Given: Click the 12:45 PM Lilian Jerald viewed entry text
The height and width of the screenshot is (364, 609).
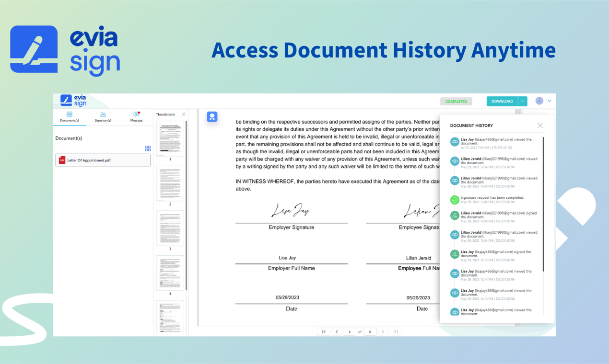Looking at the screenshot, I should [x=499, y=180].
